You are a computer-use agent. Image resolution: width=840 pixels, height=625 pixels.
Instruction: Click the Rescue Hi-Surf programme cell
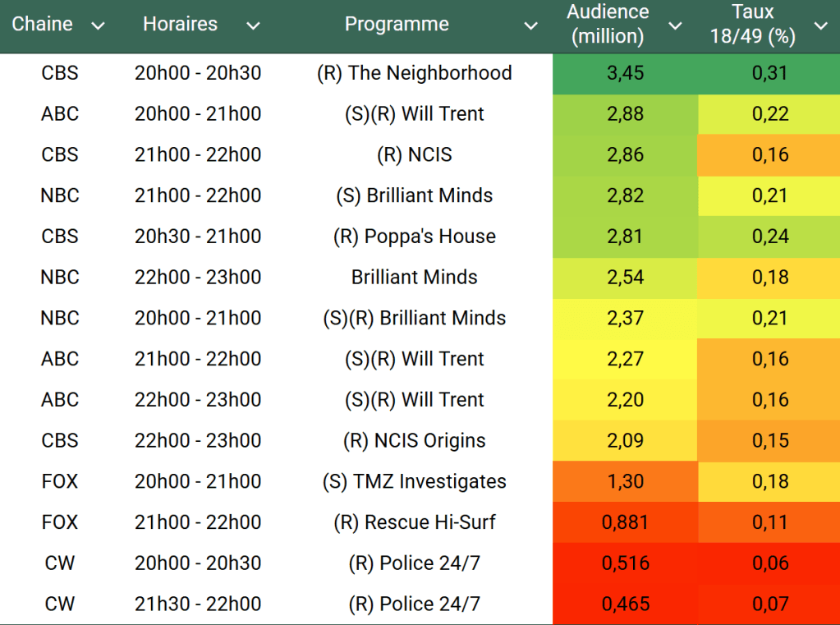point(414,522)
